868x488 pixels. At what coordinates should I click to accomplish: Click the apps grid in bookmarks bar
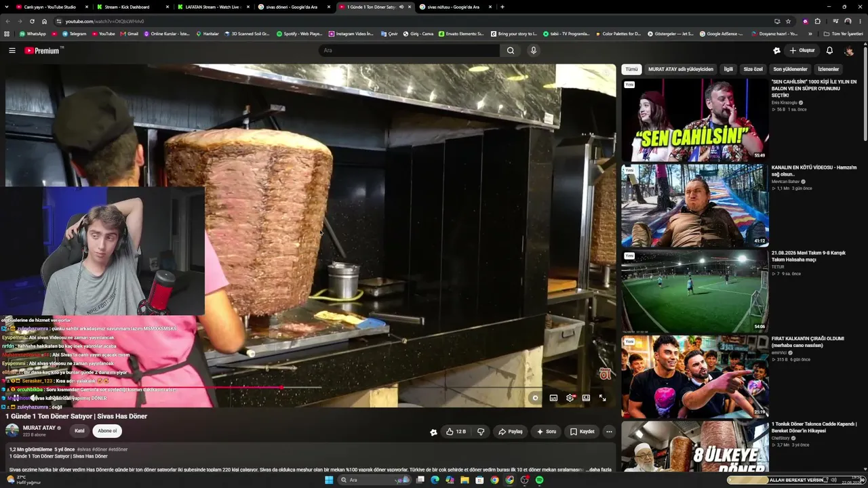click(x=7, y=33)
